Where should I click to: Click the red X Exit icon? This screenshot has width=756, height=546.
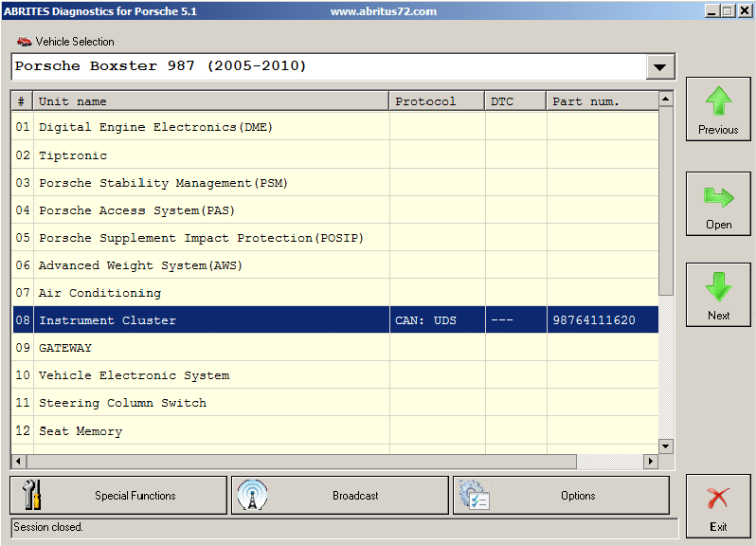click(x=718, y=499)
